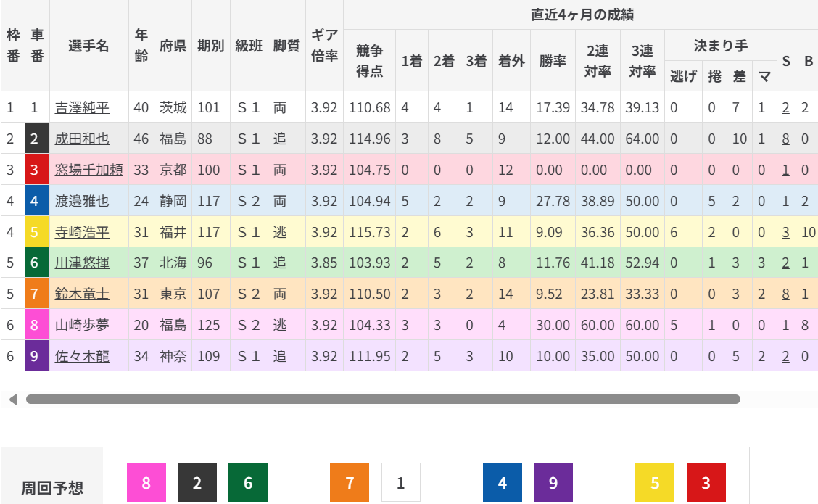Click the horizontal scrollbar thumb
The height and width of the screenshot is (504, 818).
pyautogui.click(x=383, y=400)
